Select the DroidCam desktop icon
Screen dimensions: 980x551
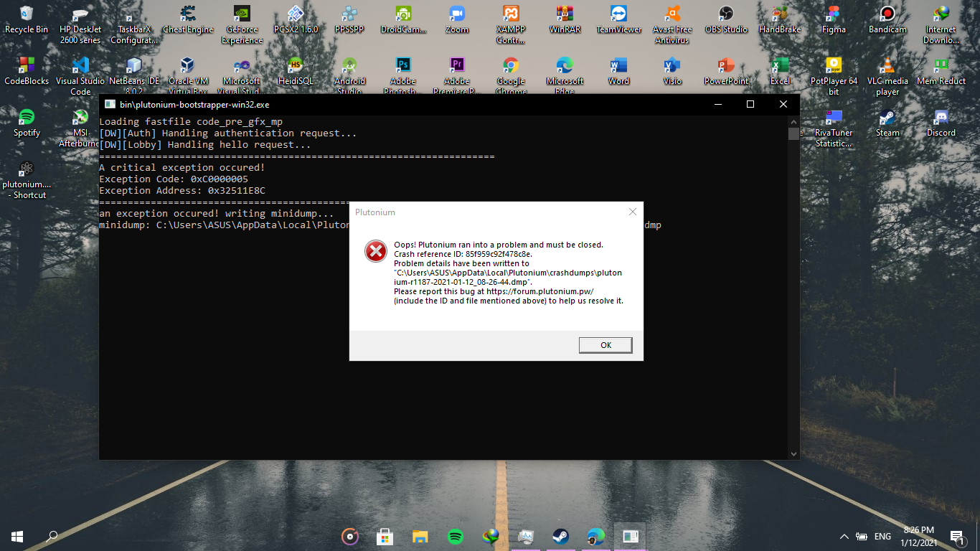[x=403, y=20]
